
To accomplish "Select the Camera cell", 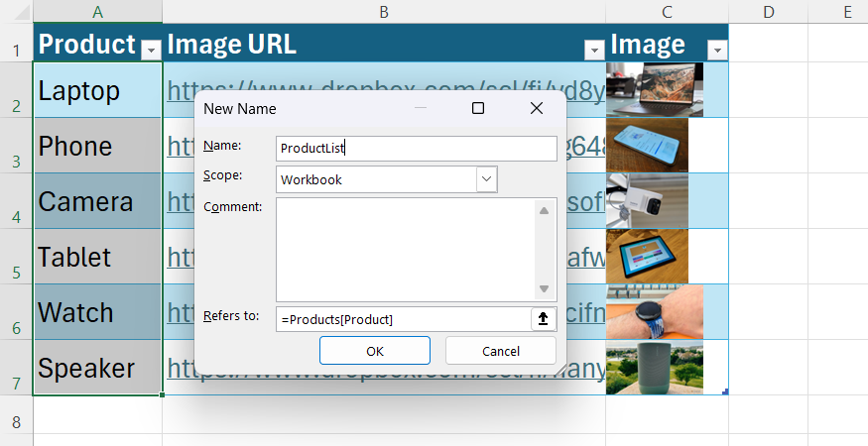I will (97, 201).
